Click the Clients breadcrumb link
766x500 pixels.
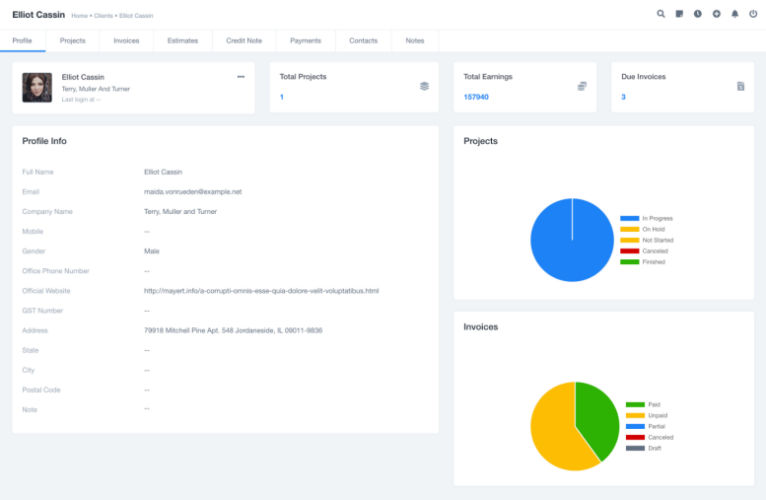point(104,16)
